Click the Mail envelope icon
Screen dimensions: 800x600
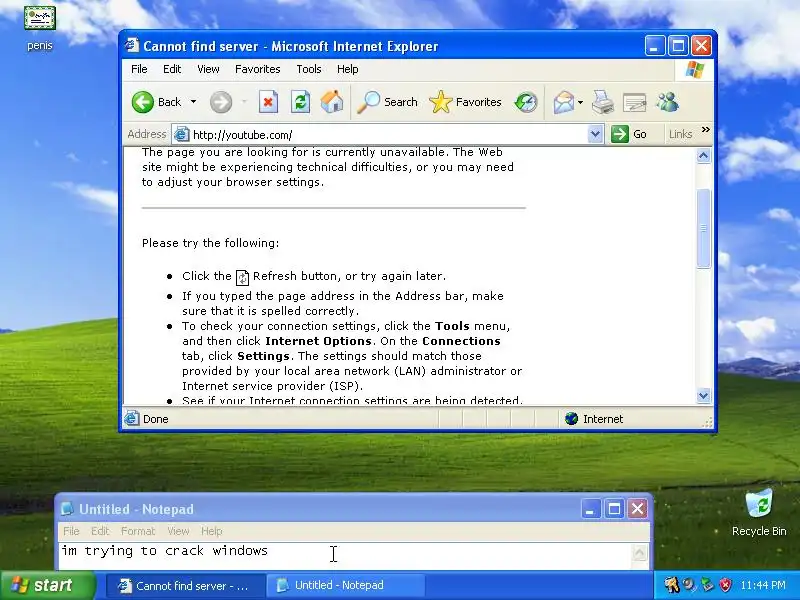pyautogui.click(x=564, y=102)
